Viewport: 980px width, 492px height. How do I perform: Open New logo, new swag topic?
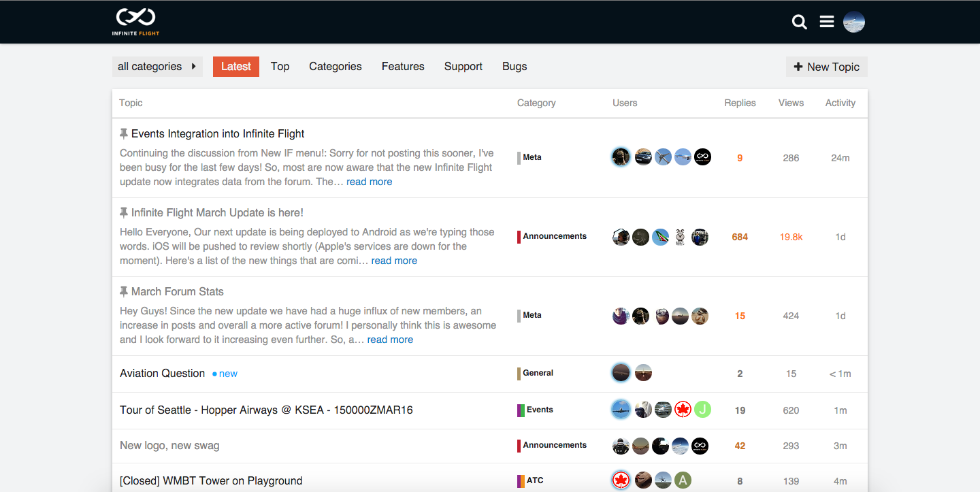[169, 446]
